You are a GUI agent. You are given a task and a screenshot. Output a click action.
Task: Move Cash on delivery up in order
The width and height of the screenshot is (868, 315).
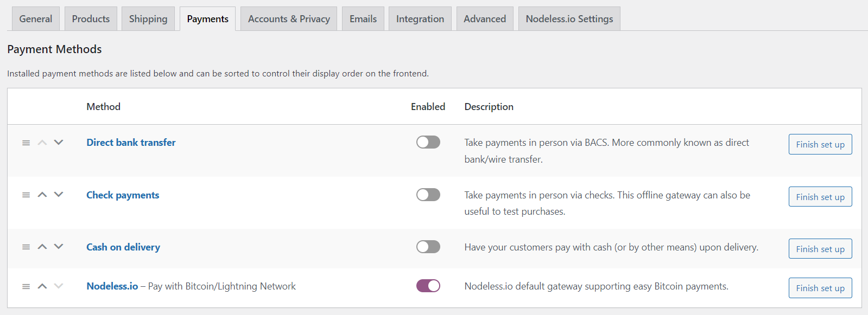click(x=42, y=247)
